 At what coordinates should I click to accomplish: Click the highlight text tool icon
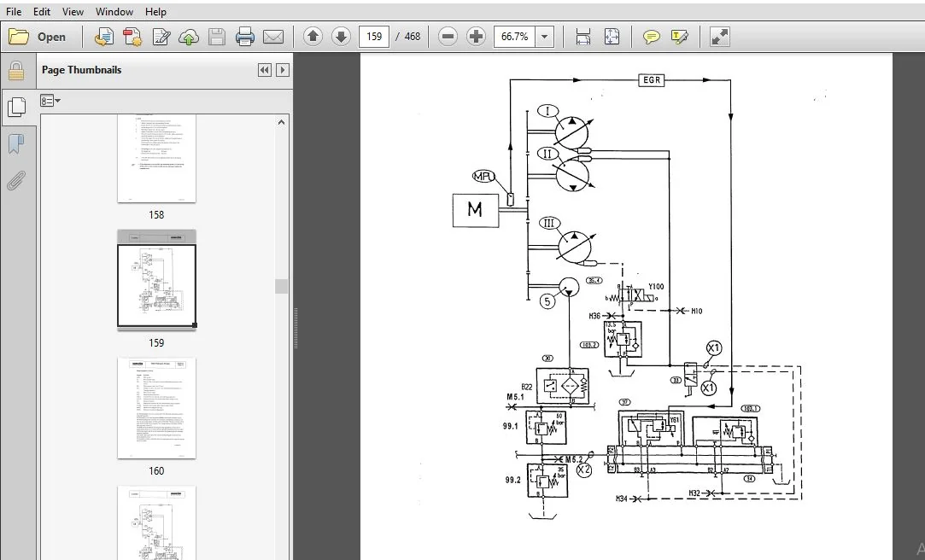680,38
